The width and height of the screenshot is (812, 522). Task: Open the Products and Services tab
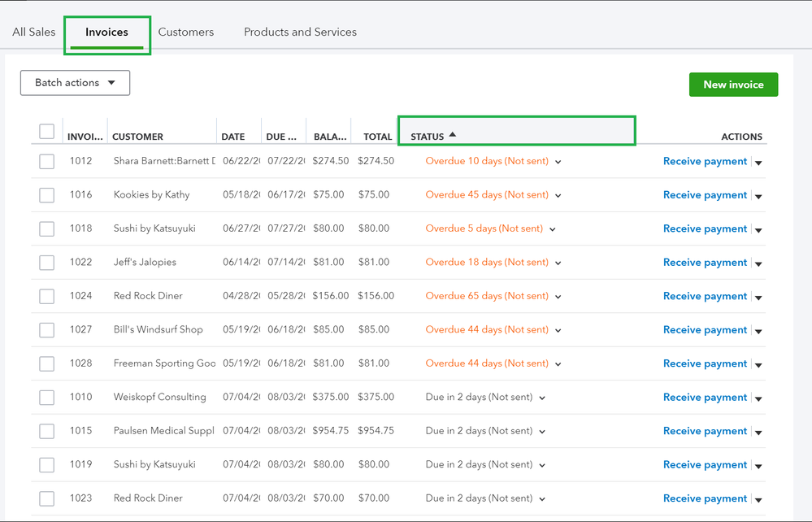click(x=300, y=32)
